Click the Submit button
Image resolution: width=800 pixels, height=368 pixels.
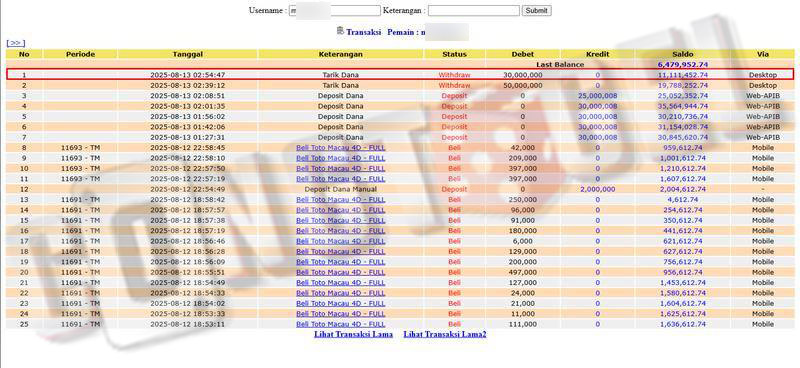pyautogui.click(x=536, y=11)
